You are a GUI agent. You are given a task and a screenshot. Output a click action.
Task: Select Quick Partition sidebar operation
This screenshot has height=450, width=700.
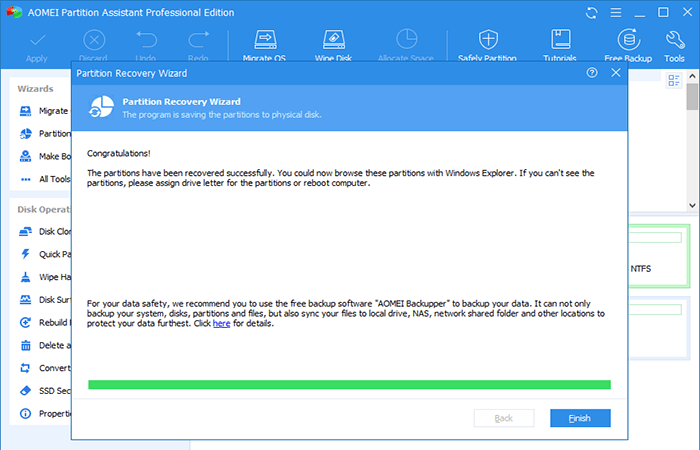point(44,254)
